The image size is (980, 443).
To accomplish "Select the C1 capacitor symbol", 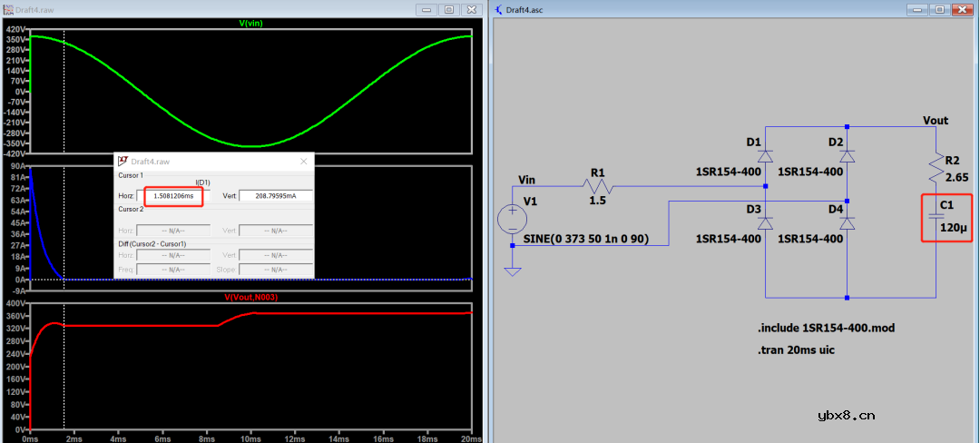I will [x=936, y=218].
